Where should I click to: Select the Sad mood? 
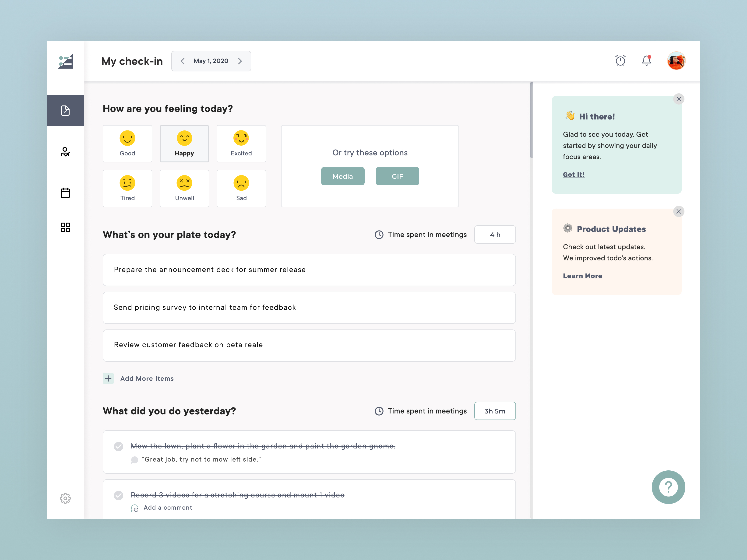tap(241, 188)
